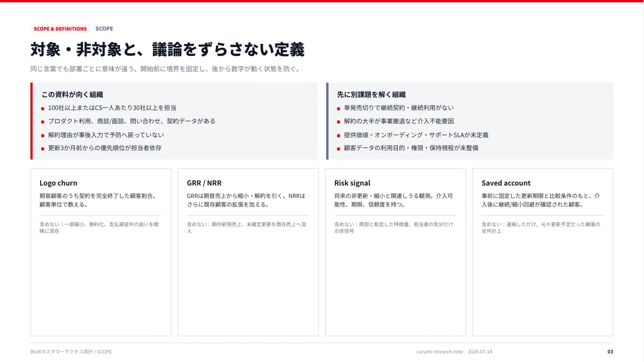Select bullet 100社以上またはCS一人あたり30社以上を担当

coord(112,108)
